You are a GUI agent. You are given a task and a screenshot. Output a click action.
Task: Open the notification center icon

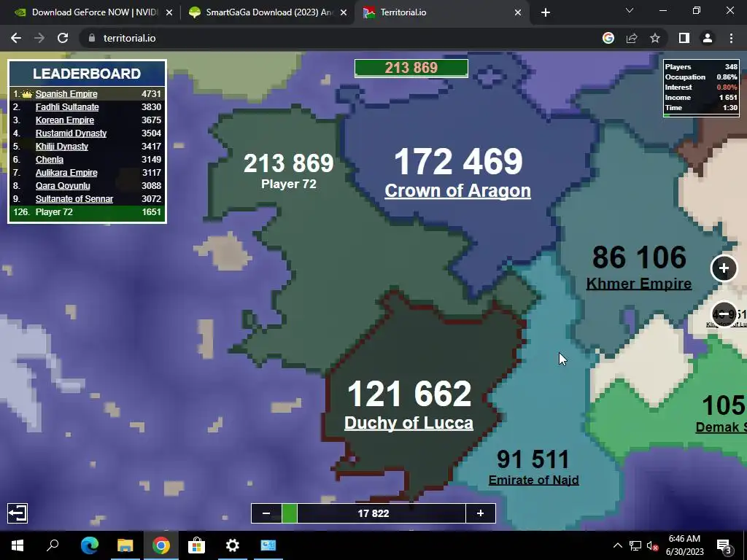[724, 545]
